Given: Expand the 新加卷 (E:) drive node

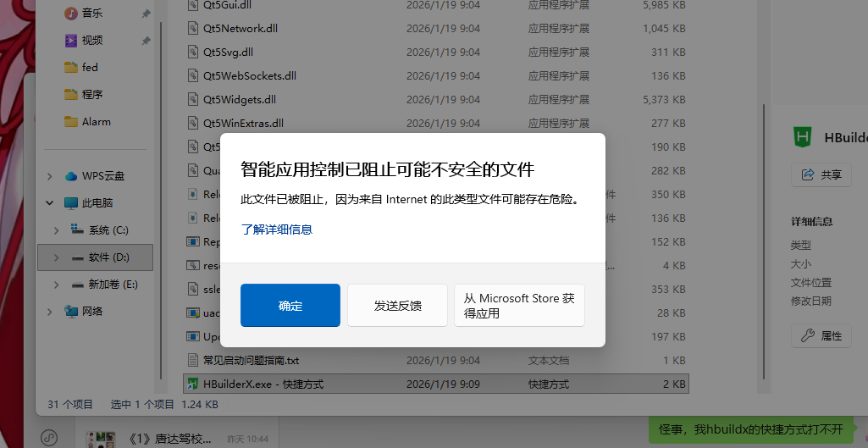Looking at the screenshot, I should 57,285.
